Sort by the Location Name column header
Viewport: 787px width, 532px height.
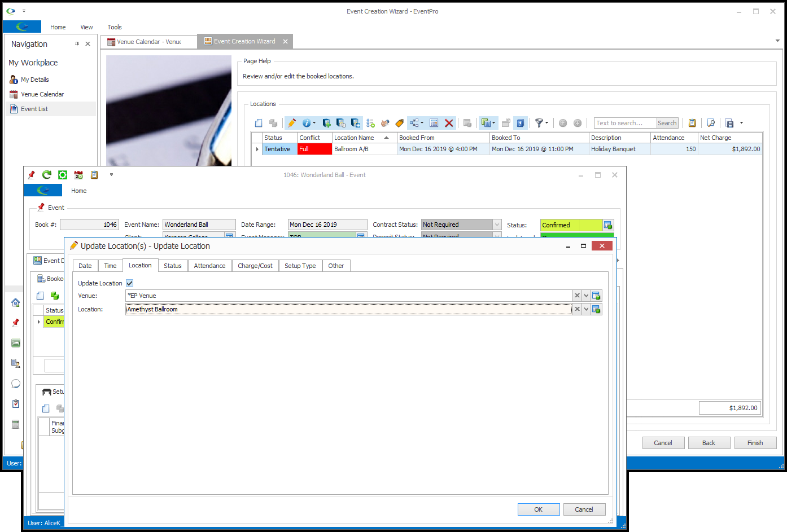364,138
